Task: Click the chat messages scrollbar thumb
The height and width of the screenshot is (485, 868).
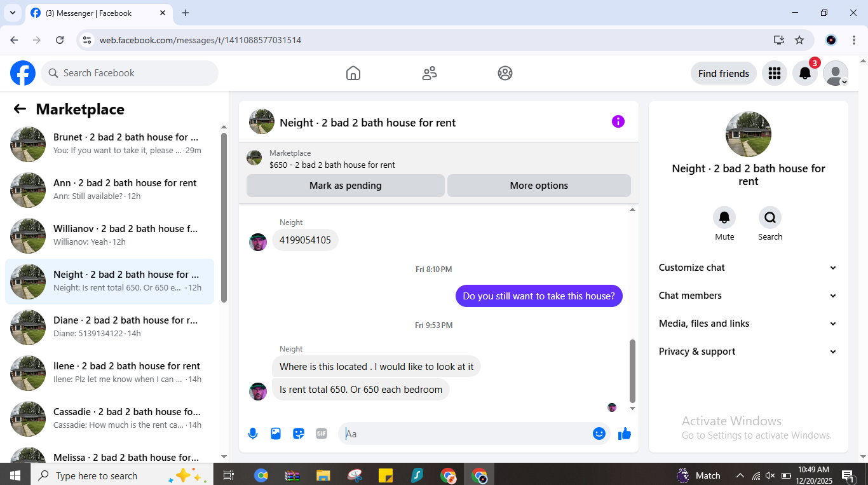Action: pyautogui.click(x=632, y=371)
